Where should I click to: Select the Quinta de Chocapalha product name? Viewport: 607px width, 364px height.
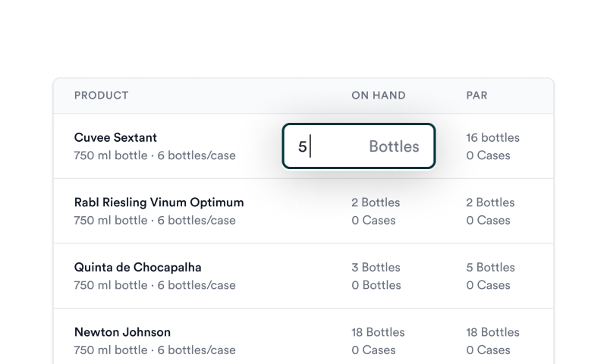(137, 267)
